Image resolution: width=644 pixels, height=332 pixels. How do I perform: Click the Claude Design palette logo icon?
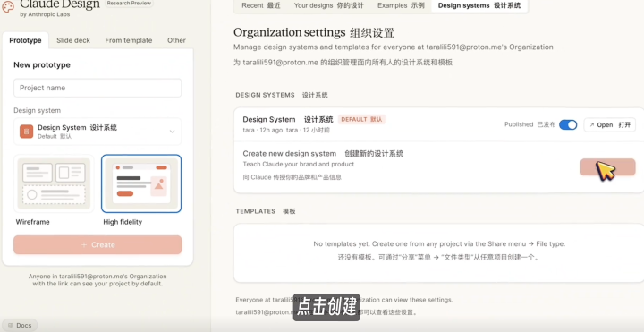[x=8, y=6]
